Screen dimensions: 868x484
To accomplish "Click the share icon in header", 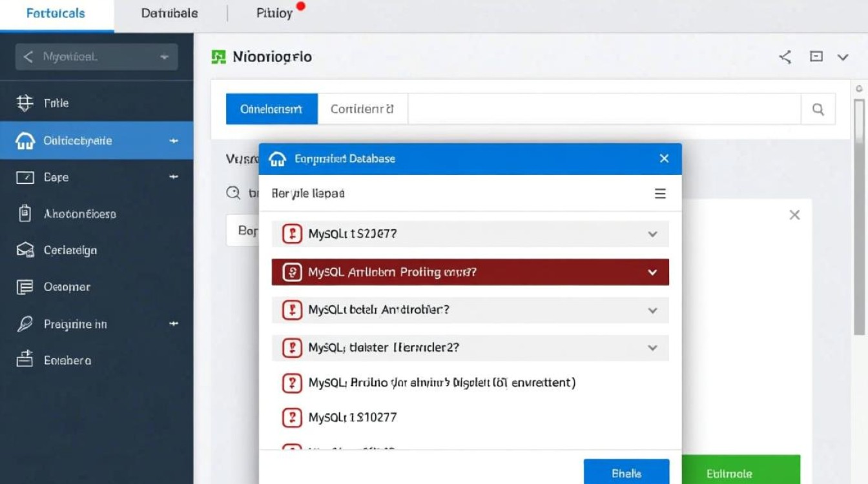I will (785, 57).
